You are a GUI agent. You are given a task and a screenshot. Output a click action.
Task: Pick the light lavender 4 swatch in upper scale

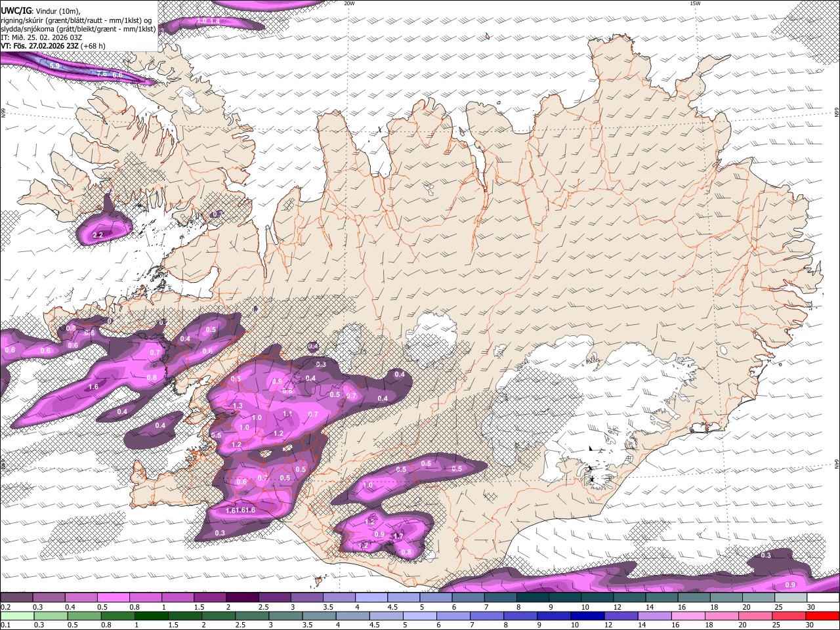(371, 597)
